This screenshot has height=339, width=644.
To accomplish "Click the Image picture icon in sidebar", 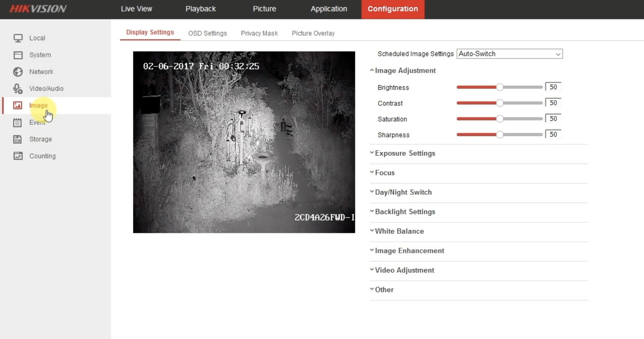I will click(18, 105).
